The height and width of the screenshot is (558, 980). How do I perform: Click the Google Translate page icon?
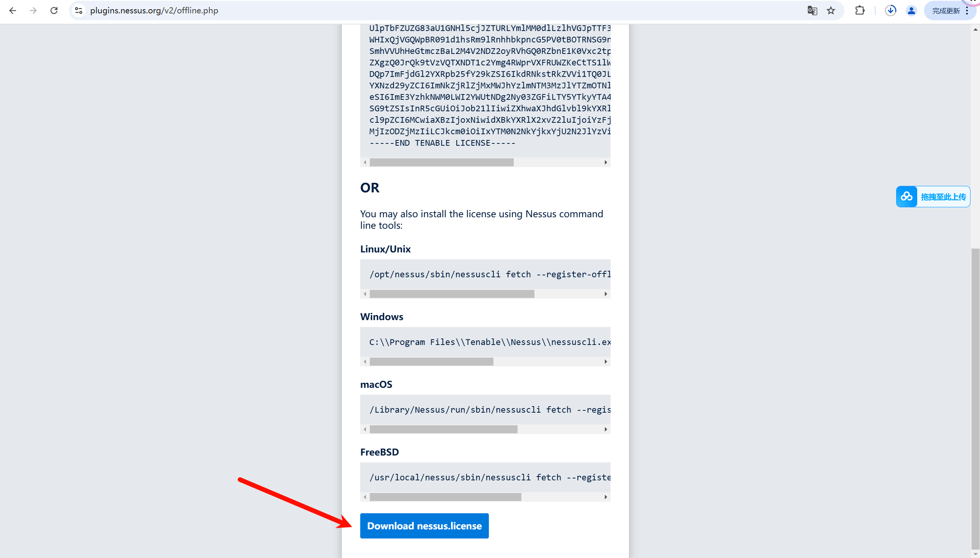point(812,10)
